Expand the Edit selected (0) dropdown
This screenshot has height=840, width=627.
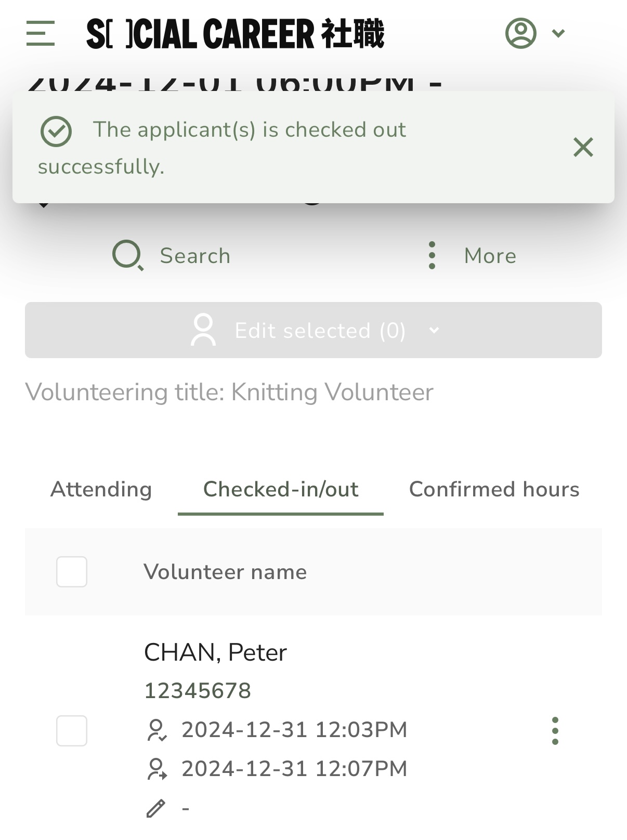[313, 330]
